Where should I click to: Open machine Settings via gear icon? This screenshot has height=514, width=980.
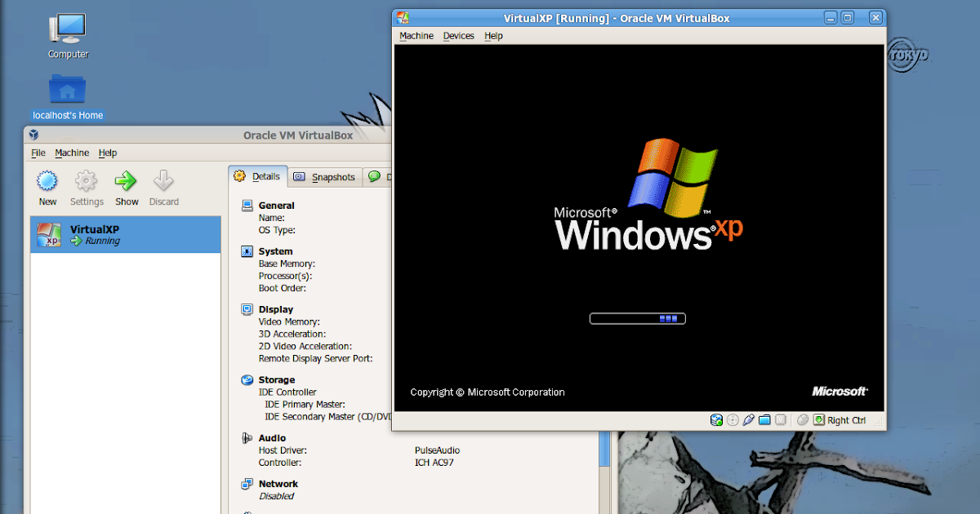[x=87, y=187]
